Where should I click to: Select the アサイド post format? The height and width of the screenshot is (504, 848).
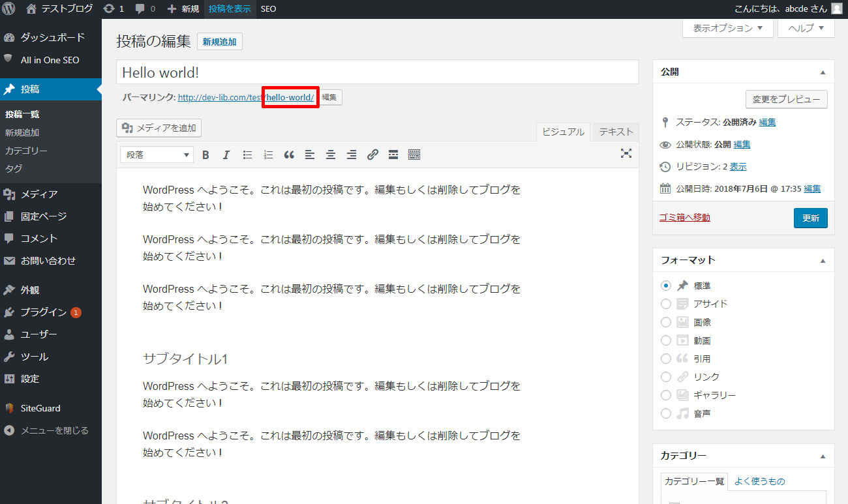coord(666,304)
